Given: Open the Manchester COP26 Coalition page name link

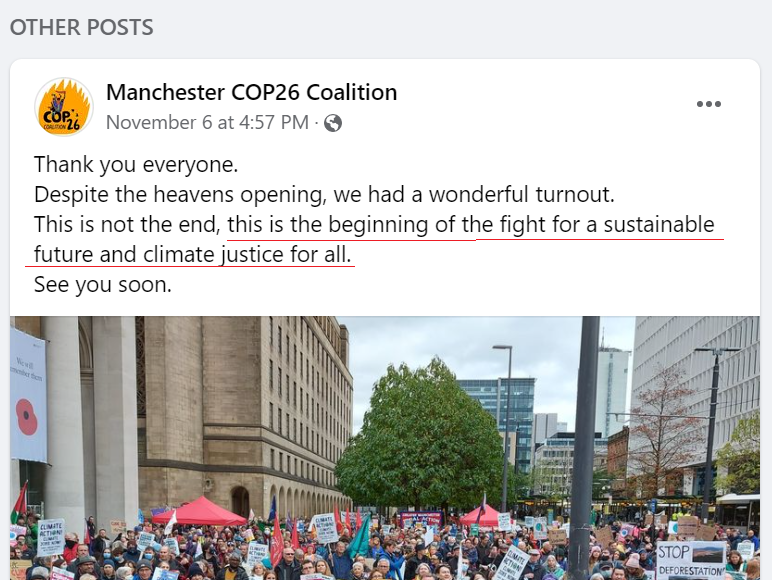Looking at the screenshot, I should (252, 92).
